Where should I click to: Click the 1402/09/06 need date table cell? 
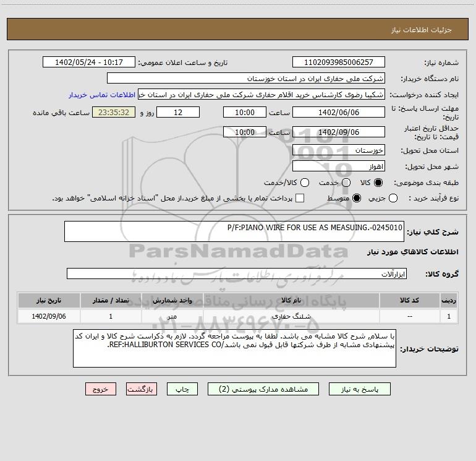[x=49, y=316]
